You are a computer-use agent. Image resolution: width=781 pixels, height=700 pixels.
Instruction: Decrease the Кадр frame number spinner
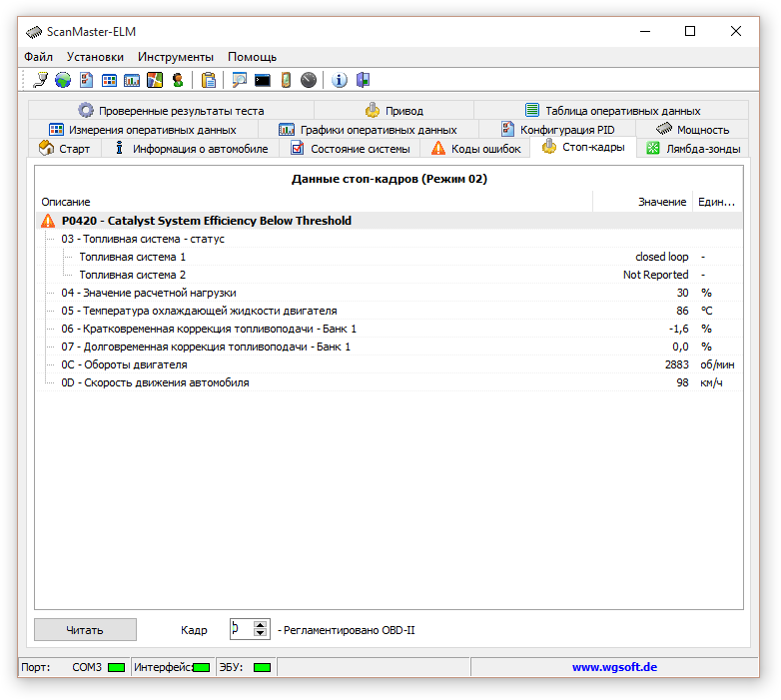pyautogui.click(x=261, y=634)
